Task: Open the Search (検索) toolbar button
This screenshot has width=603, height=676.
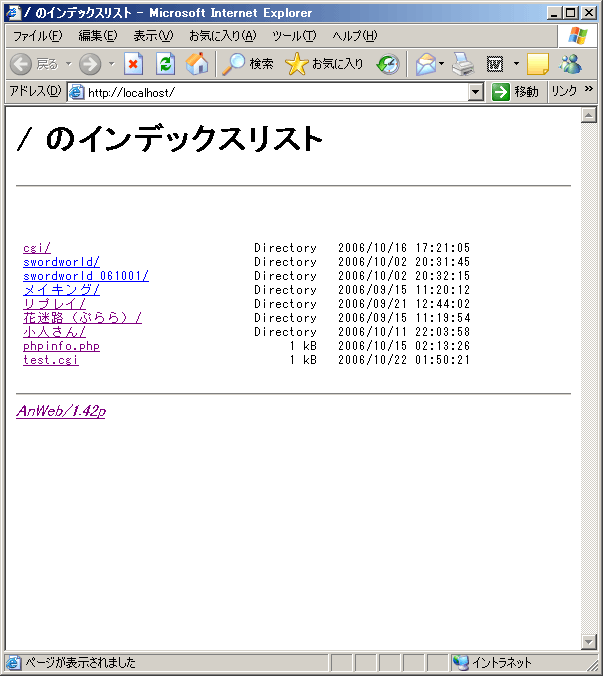Action: [x=248, y=64]
